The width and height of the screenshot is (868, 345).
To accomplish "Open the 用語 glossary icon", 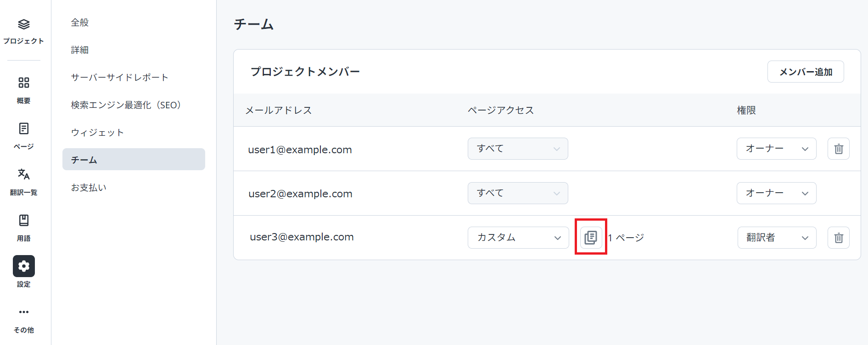I will [24, 220].
